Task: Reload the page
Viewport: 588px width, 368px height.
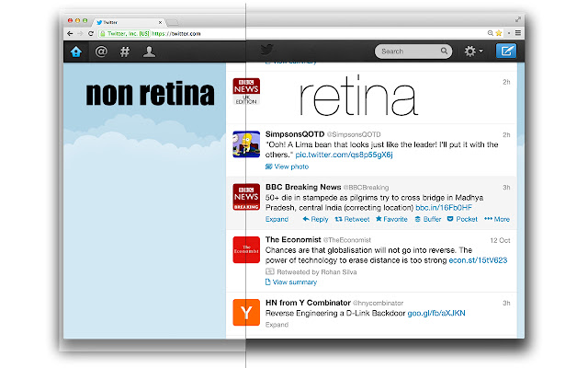Action: [91, 33]
